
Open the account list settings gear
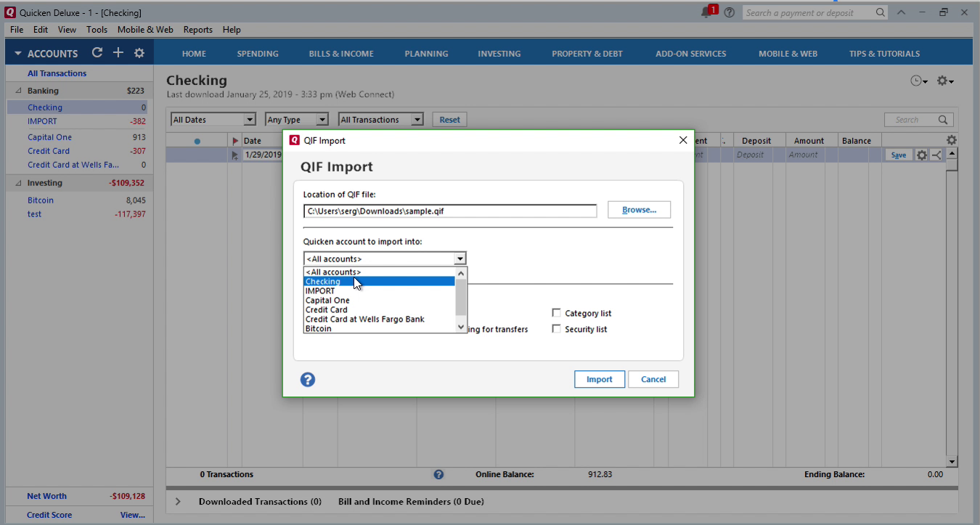(139, 53)
